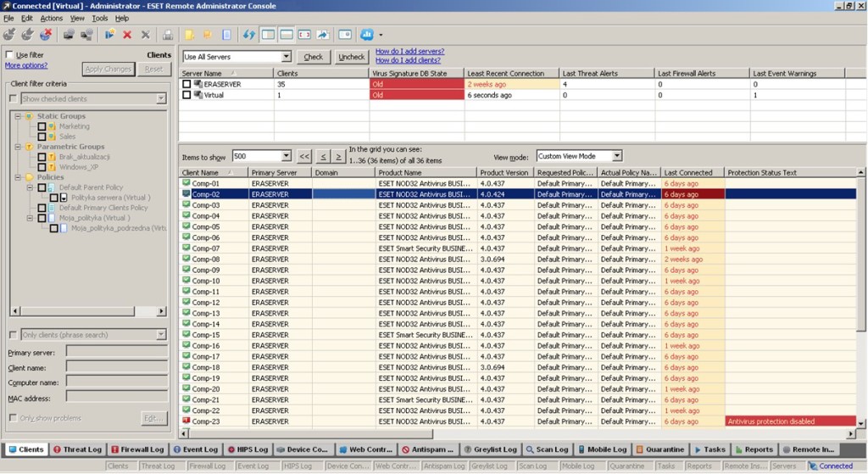Open the Custom View Mode dropdown
Image resolution: width=868 pixels, height=474 pixels.
click(617, 156)
